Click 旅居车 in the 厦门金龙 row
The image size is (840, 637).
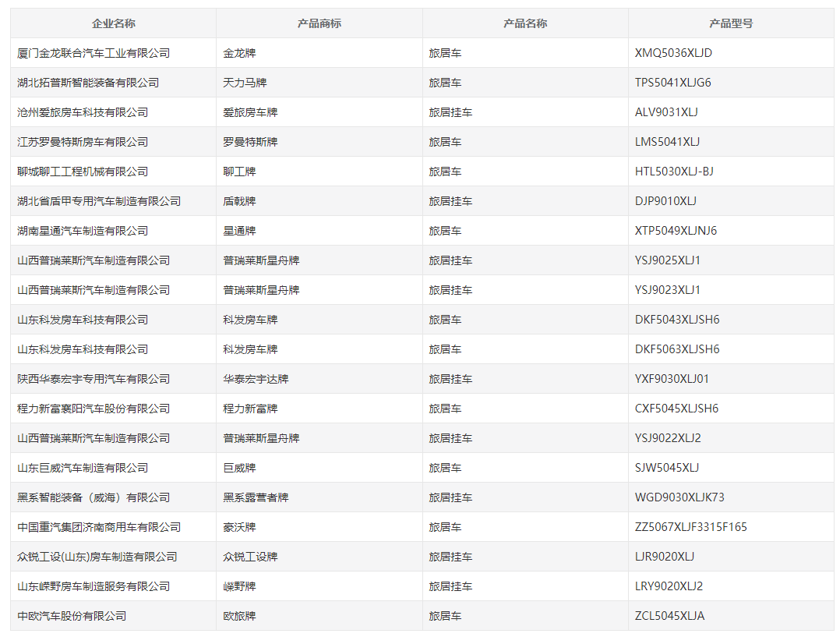pyautogui.click(x=445, y=52)
